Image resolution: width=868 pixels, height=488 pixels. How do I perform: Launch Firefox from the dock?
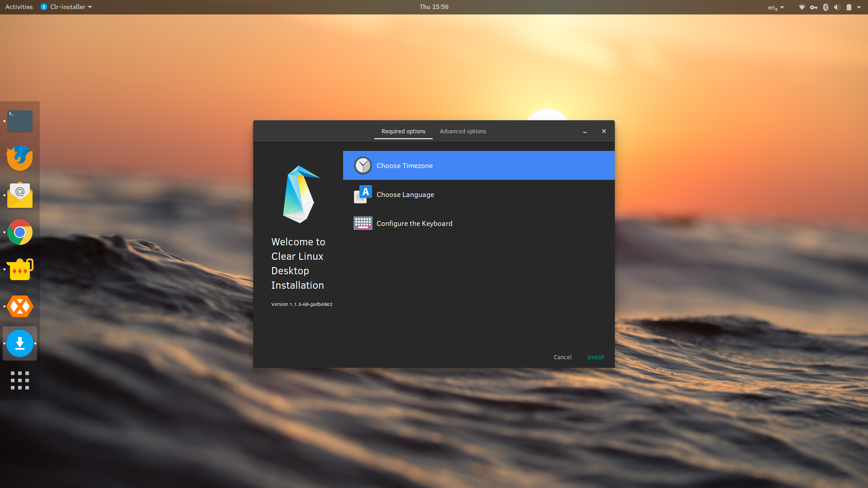(x=20, y=158)
